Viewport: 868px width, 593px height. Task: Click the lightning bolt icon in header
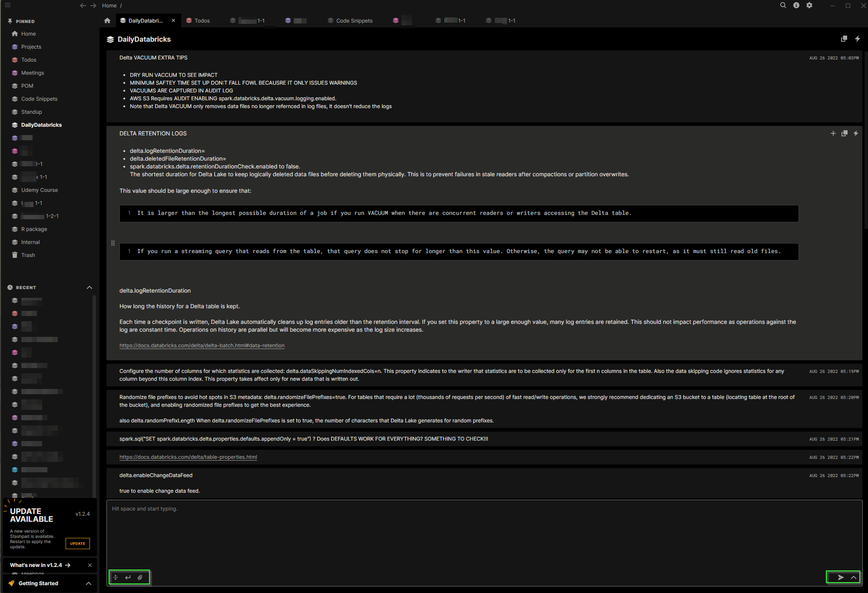click(x=858, y=39)
